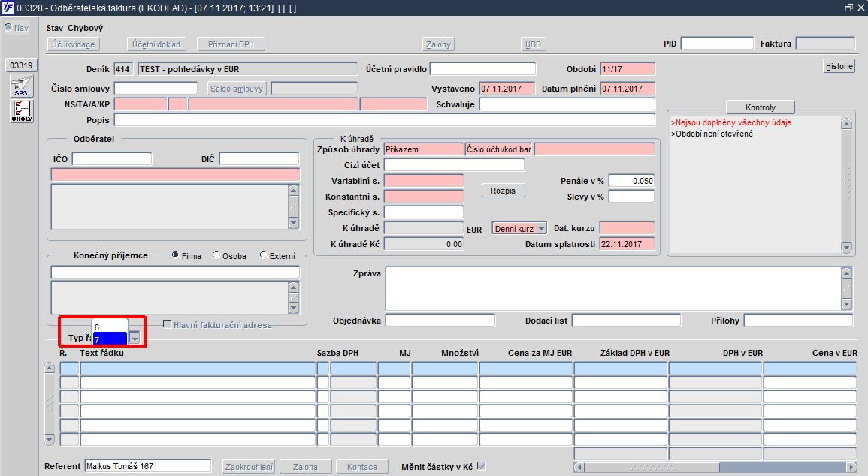Click right arrow of horizontal table scrollbar
This screenshot has width=868, height=476.
[x=850, y=467]
